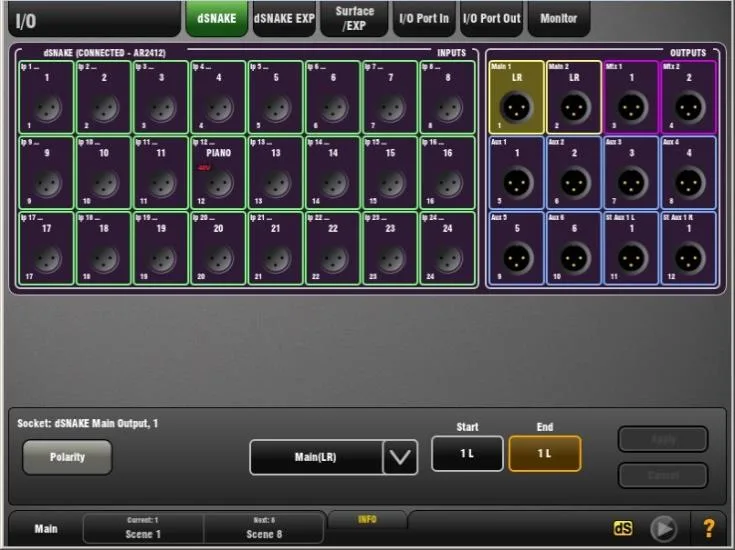The height and width of the screenshot is (550, 735).
Task: Open the I/O Port In tab
Action: point(424,19)
